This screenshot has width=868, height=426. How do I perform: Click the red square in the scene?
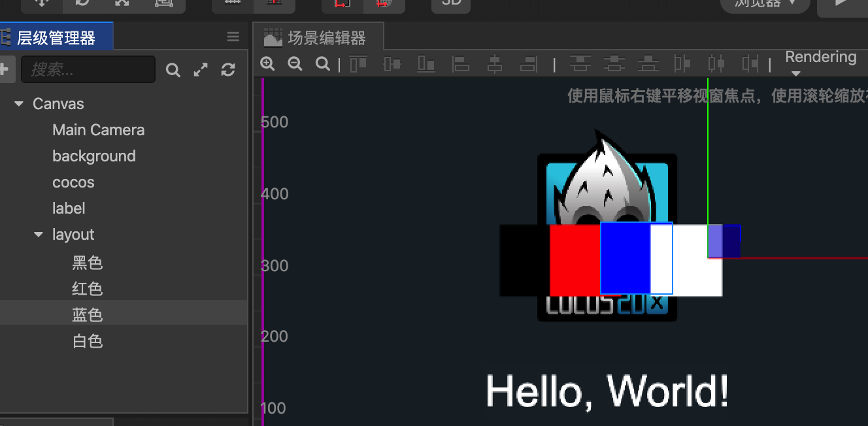pos(575,260)
